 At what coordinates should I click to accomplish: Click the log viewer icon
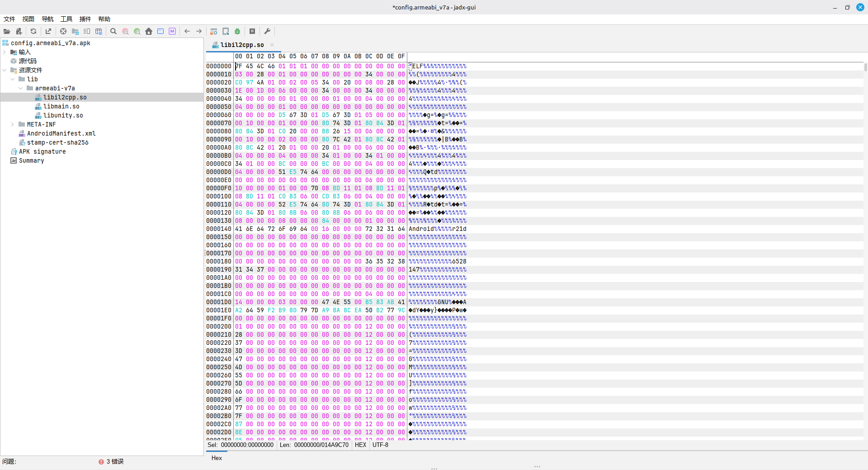(x=252, y=31)
